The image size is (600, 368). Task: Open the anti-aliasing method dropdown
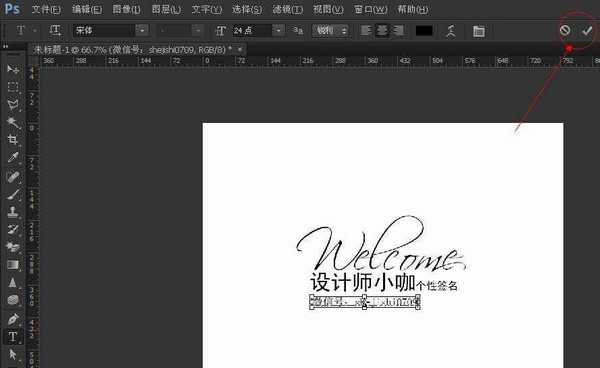(x=330, y=30)
